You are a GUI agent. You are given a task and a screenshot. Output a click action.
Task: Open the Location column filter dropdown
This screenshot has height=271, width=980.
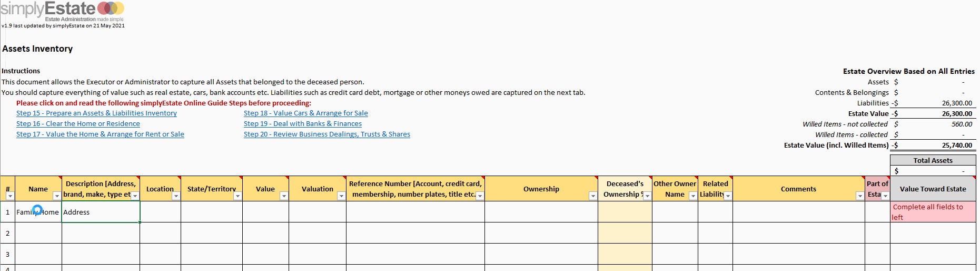pyautogui.click(x=176, y=196)
